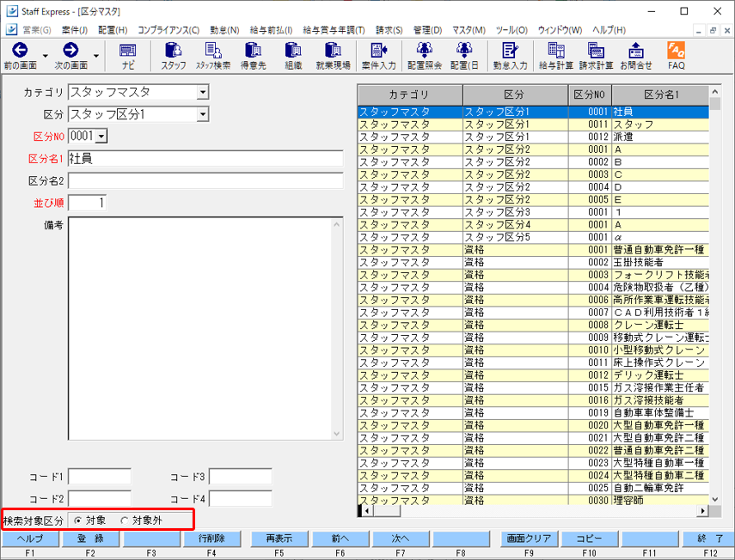Image resolution: width=735 pixels, height=560 pixels.
Task: Click into the 区分名2 field
Action: (205, 180)
